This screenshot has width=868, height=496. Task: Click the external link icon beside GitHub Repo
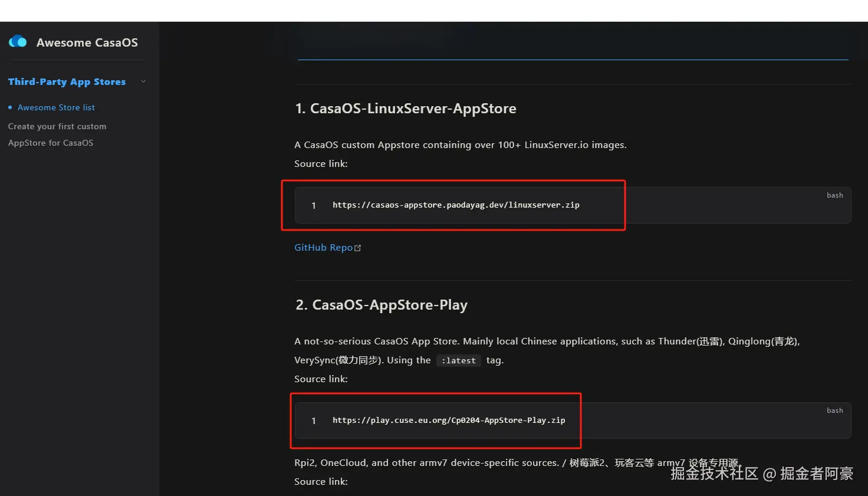coord(357,248)
